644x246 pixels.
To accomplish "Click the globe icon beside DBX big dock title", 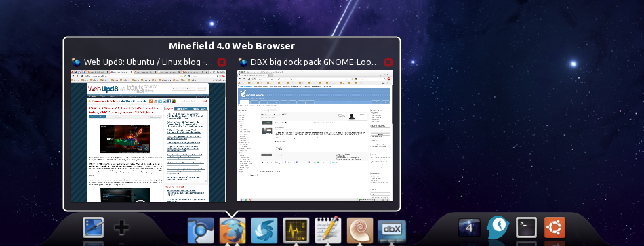I will [x=243, y=62].
